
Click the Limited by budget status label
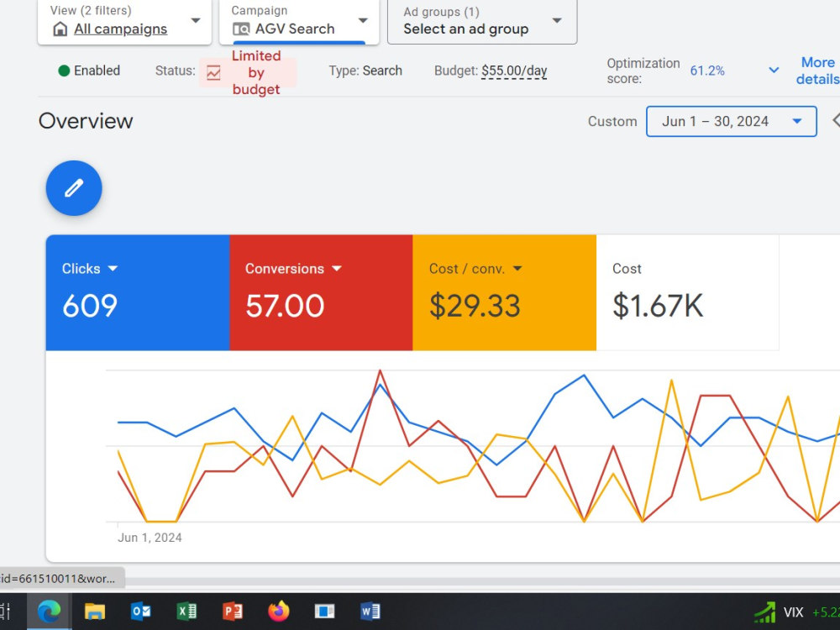[256, 72]
